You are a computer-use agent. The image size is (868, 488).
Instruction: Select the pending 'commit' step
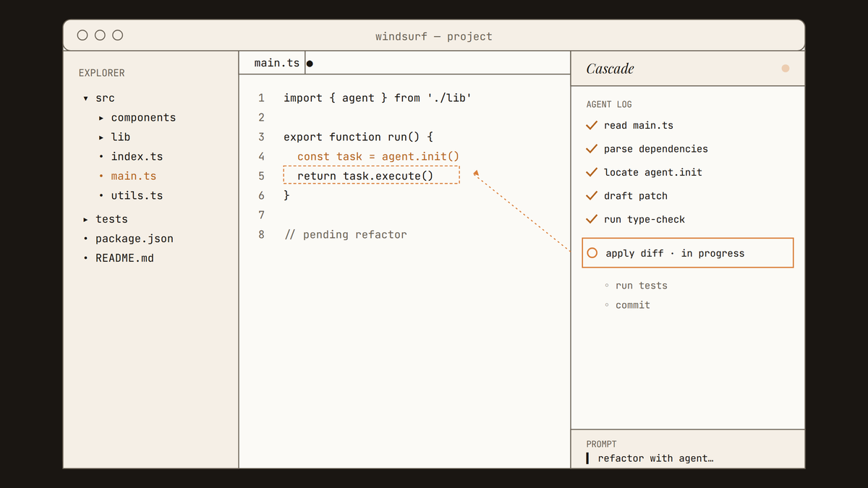point(633,305)
